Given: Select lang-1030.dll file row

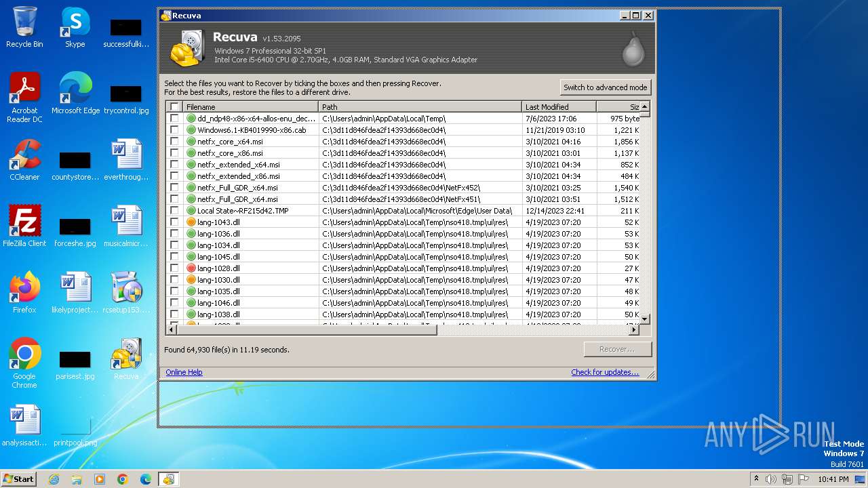Looking at the screenshot, I should point(403,280).
